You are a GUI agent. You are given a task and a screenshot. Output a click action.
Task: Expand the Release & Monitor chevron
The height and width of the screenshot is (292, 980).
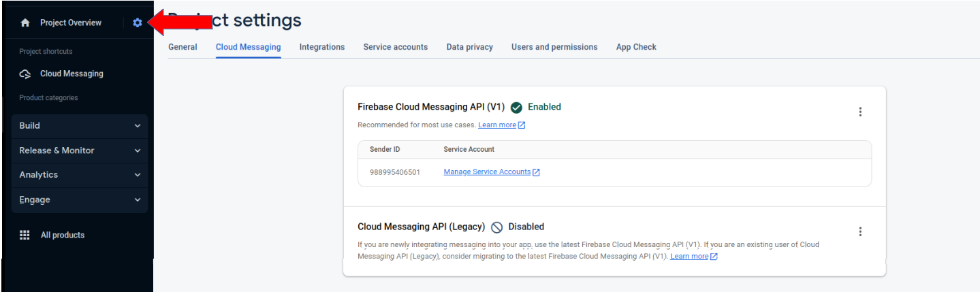click(x=138, y=150)
